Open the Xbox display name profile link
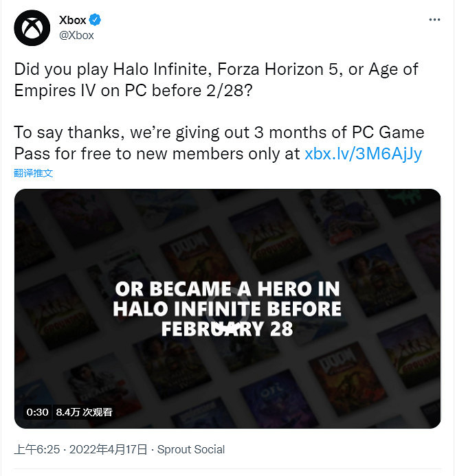 click(x=73, y=21)
